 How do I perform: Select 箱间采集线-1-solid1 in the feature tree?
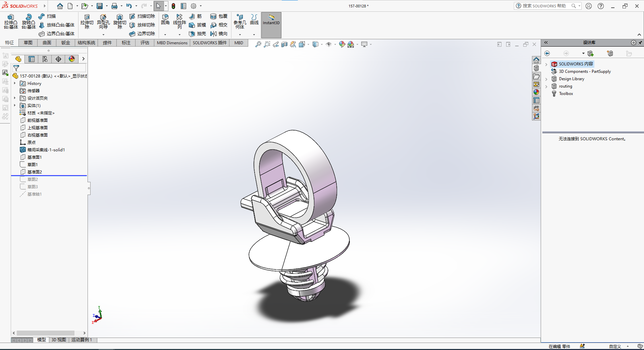coord(46,150)
